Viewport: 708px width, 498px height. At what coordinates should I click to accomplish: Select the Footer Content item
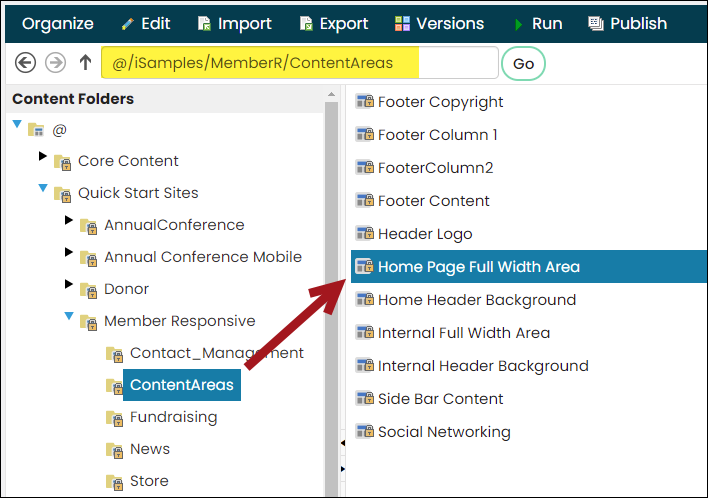pos(433,201)
